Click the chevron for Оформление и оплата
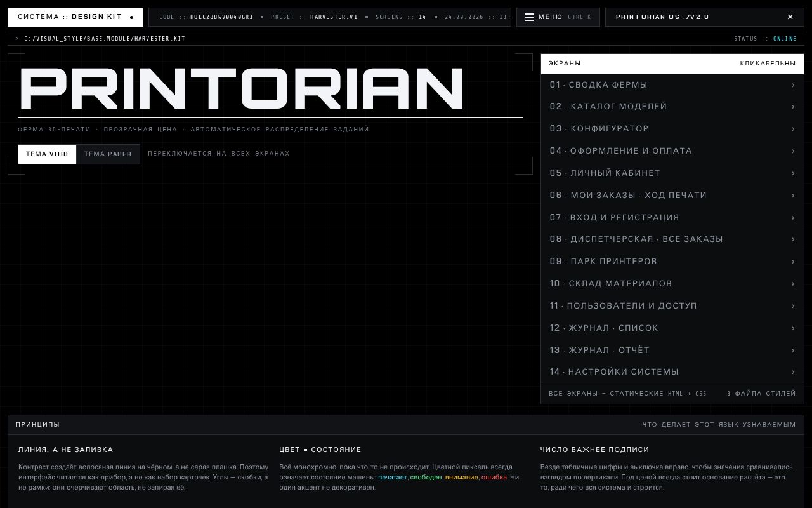This screenshot has height=508, width=812. [793, 151]
